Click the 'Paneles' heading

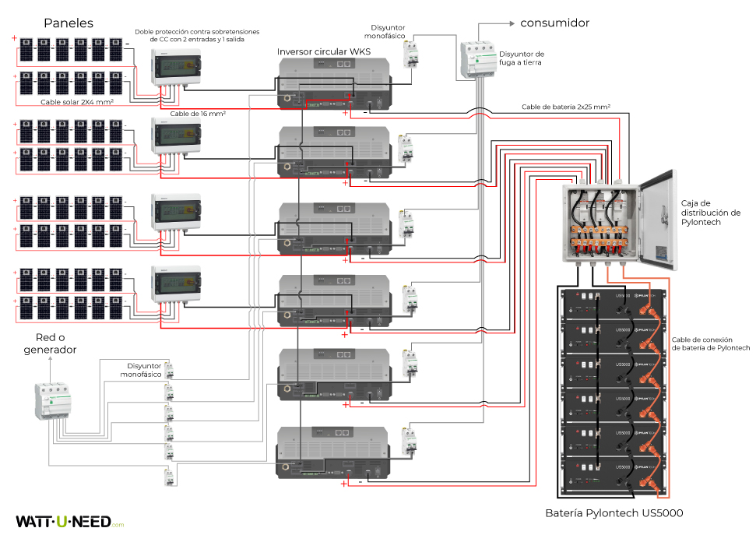[x=69, y=23]
